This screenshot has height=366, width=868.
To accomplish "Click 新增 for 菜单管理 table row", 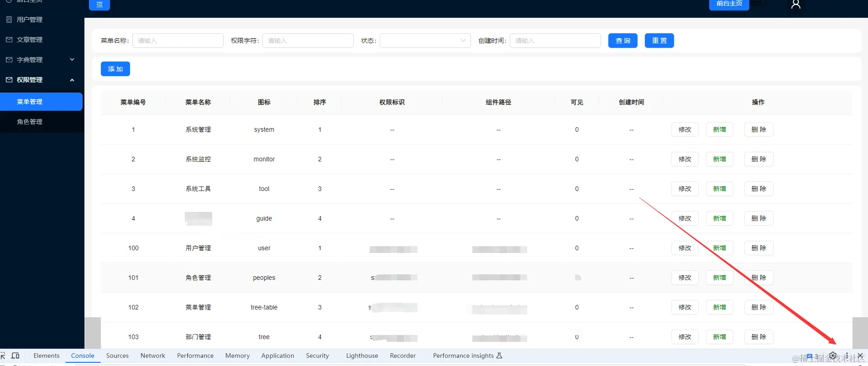I will point(719,307).
